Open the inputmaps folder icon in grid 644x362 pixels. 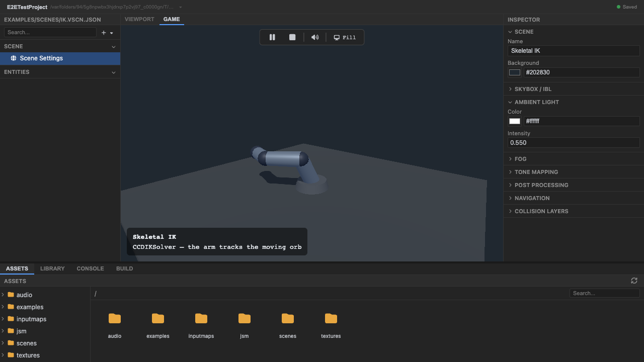(x=201, y=318)
